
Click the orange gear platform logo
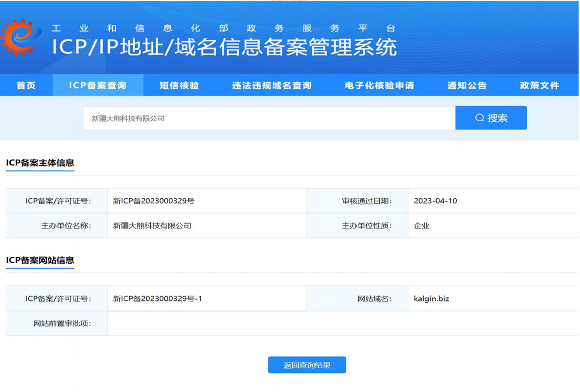pos(20,37)
